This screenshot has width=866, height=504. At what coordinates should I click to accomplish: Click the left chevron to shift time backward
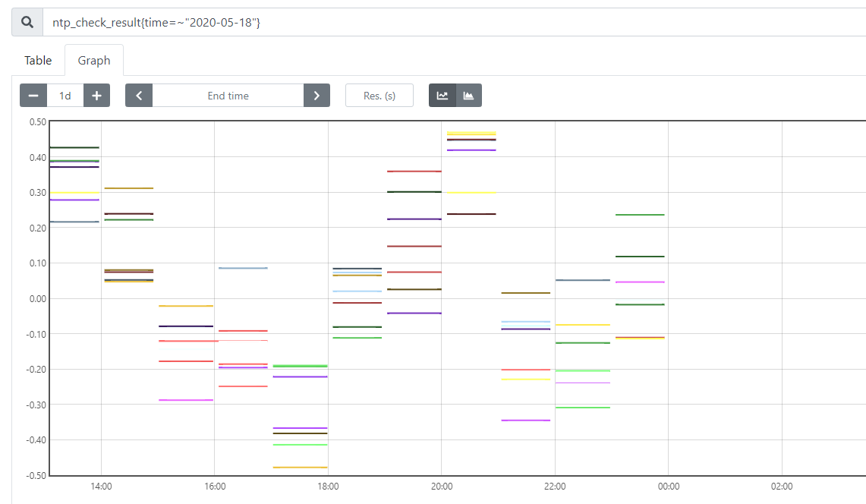click(x=139, y=95)
